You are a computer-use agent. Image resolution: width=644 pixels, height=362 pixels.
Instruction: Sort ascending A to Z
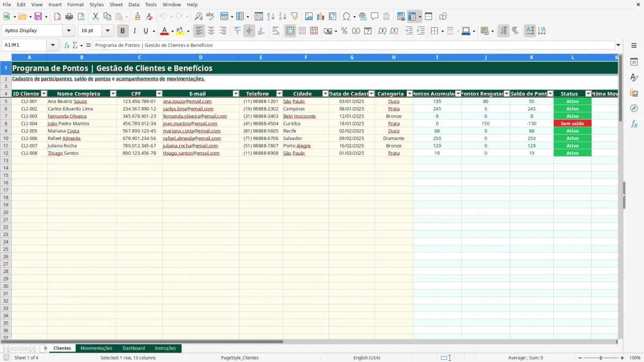click(270, 17)
